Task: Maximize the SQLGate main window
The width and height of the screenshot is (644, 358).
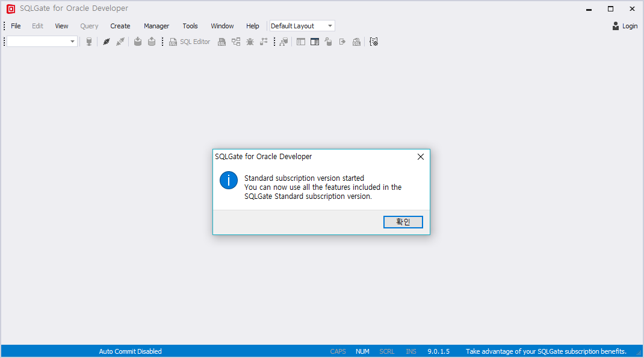Action: tap(611, 8)
